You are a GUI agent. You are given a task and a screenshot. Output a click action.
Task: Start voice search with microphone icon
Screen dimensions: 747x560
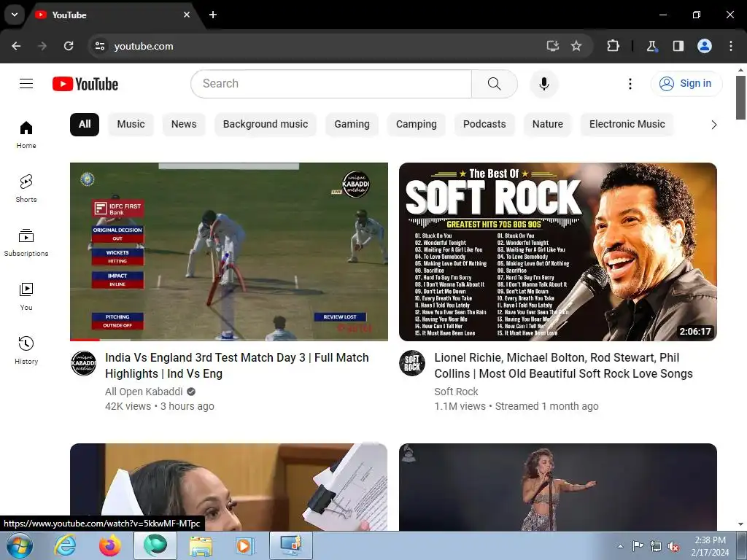coord(543,84)
